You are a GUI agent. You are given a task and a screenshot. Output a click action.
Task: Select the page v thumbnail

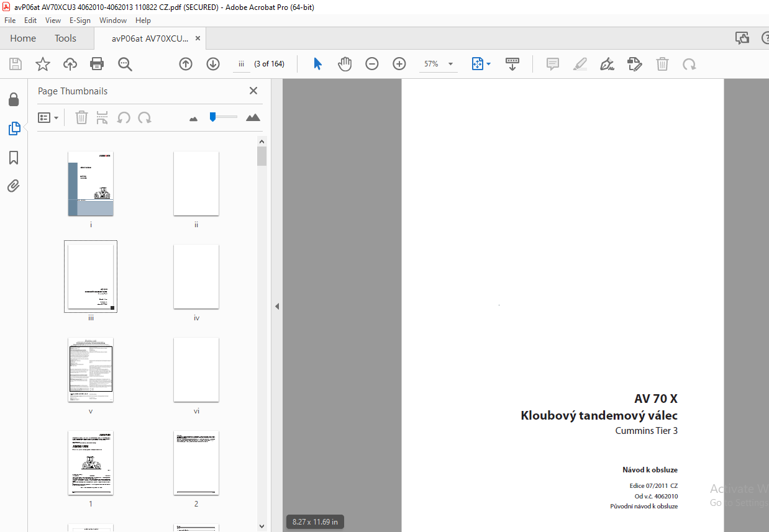[91, 370]
